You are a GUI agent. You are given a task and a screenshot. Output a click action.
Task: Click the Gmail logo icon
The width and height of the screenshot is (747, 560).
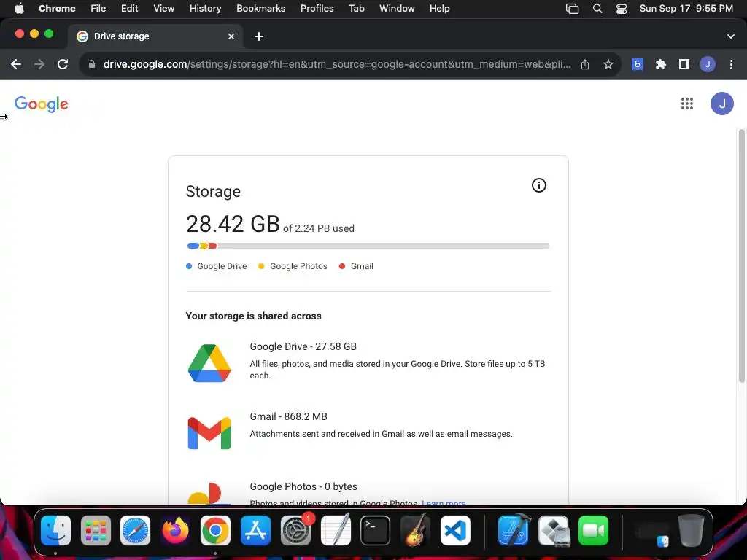[x=209, y=433]
